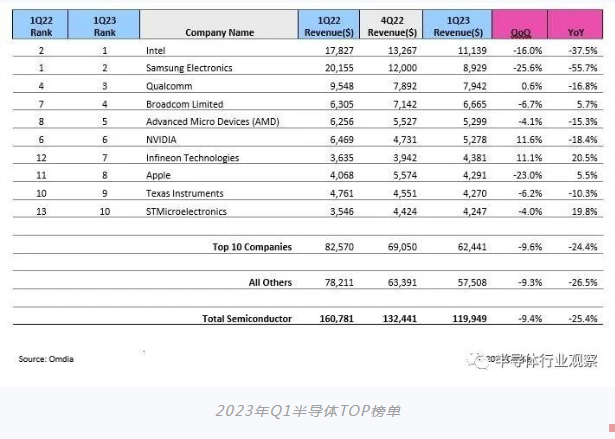Click Top 10 Companies 1Q23 total 62,441
Screen dimensions: 615x439
click(x=472, y=247)
